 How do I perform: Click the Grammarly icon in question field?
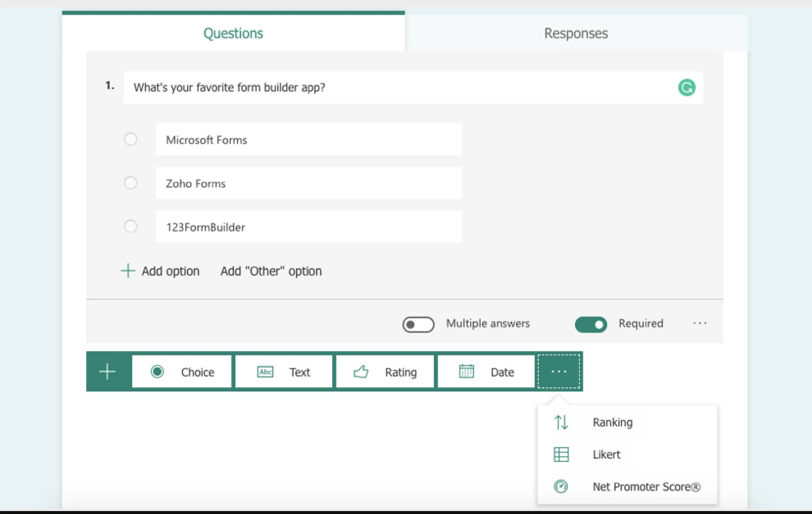coord(686,88)
